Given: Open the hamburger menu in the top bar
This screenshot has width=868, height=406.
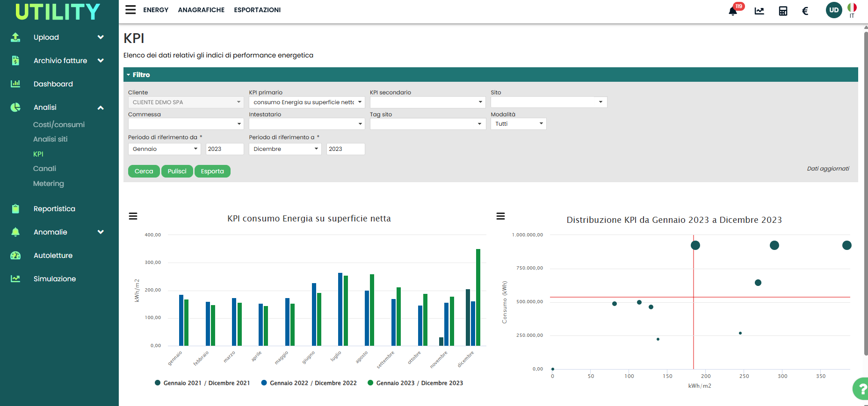Looking at the screenshot, I should pos(130,10).
